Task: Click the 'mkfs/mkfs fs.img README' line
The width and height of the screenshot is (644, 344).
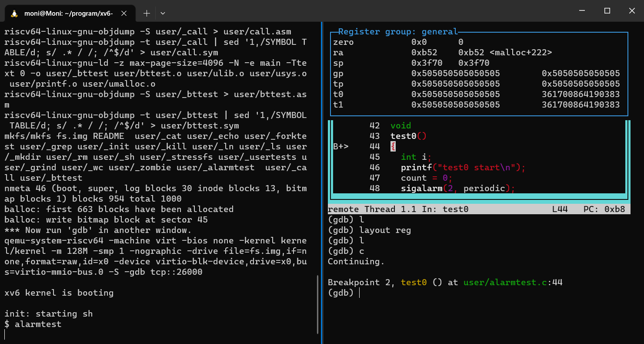Action: point(156,136)
